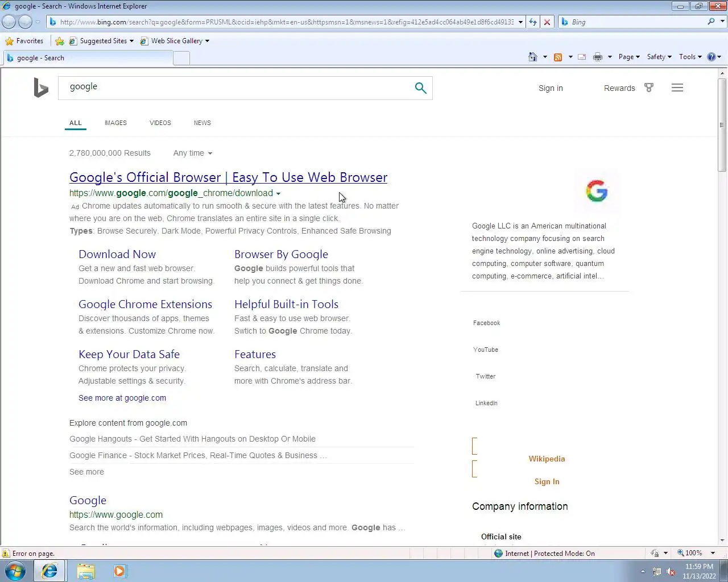This screenshot has width=728, height=582.
Task: Click the YouTube profile link
Action: (485, 350)
